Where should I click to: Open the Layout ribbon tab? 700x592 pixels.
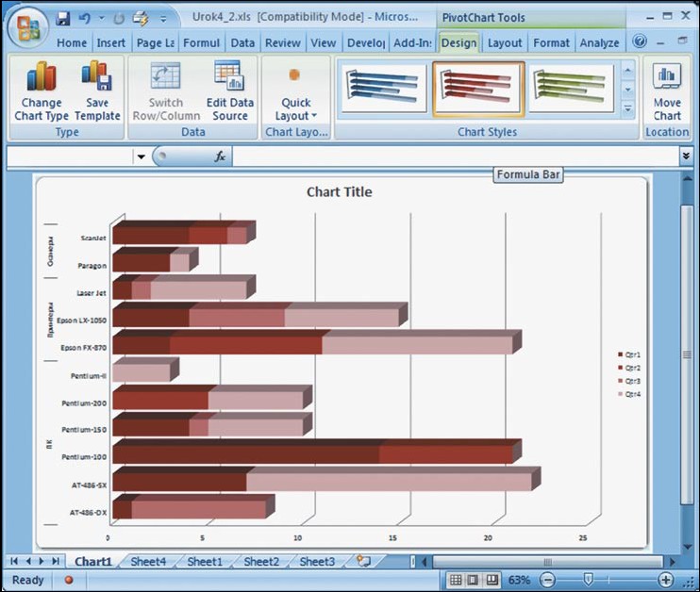click(x=505, y=42)
